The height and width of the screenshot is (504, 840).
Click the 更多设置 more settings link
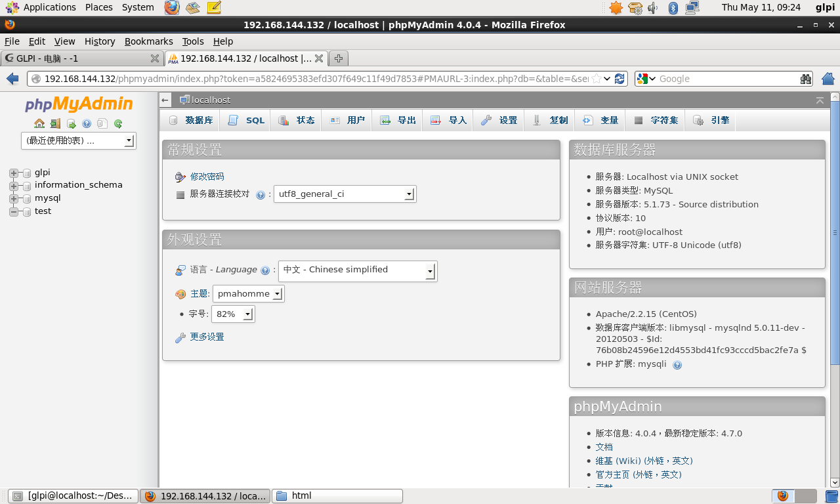click(x=207, y=337)
